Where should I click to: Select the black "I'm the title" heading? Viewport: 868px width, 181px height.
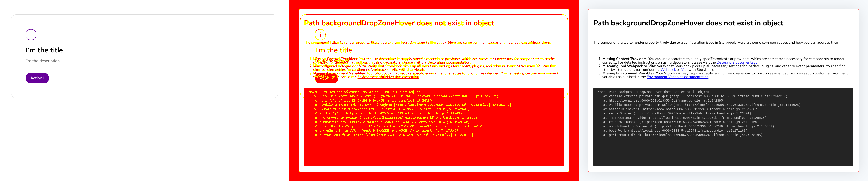pos(44,50)
